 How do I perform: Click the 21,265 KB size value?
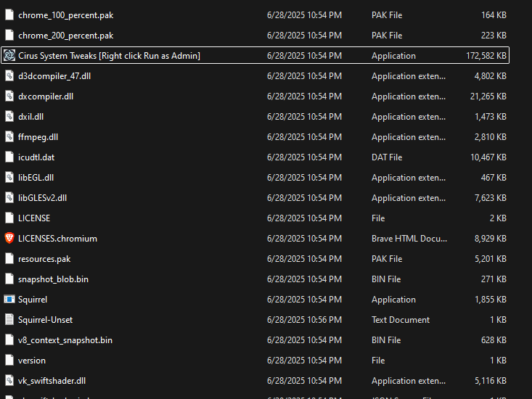[488, 96]
